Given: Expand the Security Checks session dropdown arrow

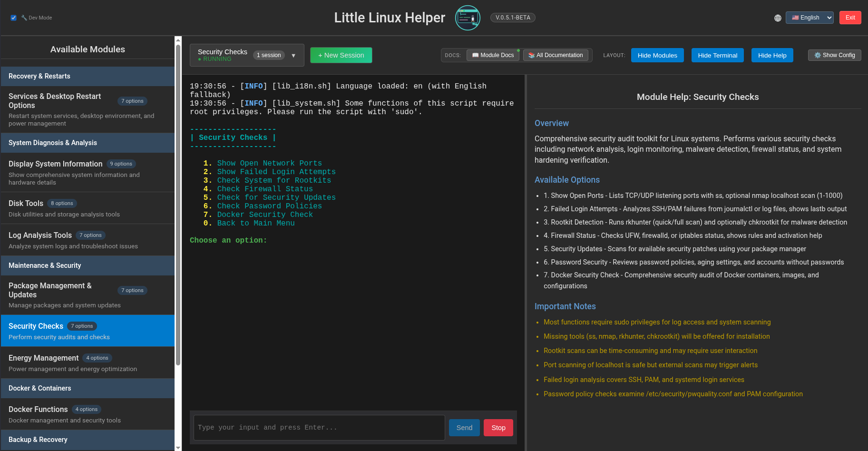Looking at the screenshot, I should coord(293,56).
